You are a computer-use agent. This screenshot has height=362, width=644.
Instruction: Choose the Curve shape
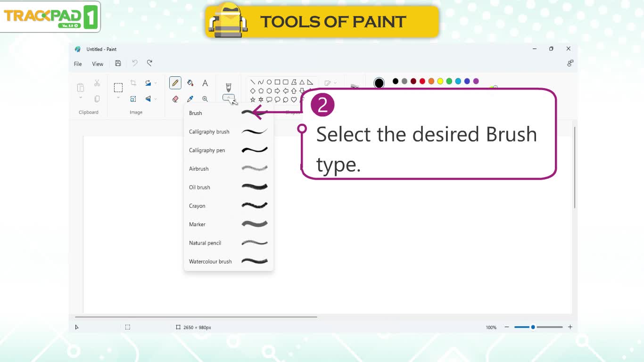click(x=261, y=82)
